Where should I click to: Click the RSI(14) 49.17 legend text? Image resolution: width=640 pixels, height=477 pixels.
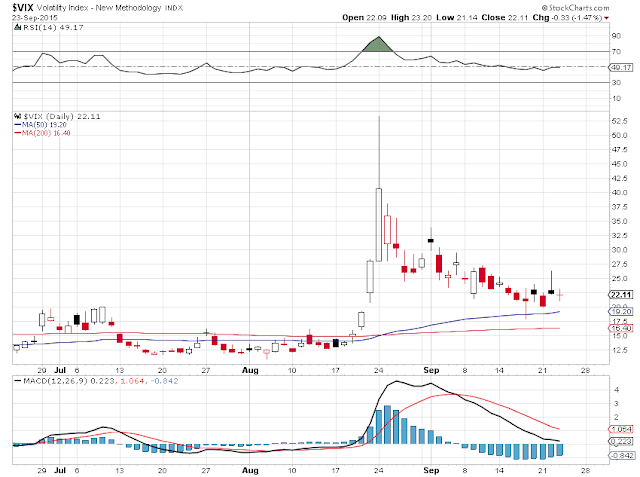click(x=53, y=27)
